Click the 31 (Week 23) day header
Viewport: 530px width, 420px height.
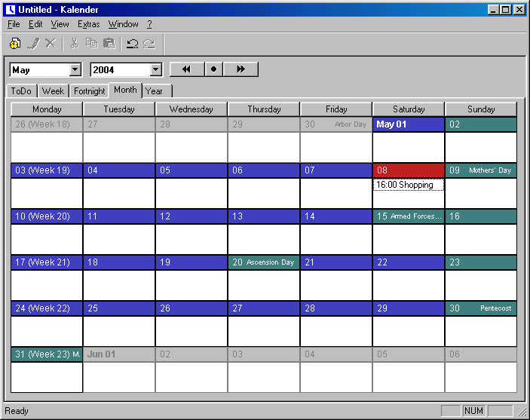[47, 354]
